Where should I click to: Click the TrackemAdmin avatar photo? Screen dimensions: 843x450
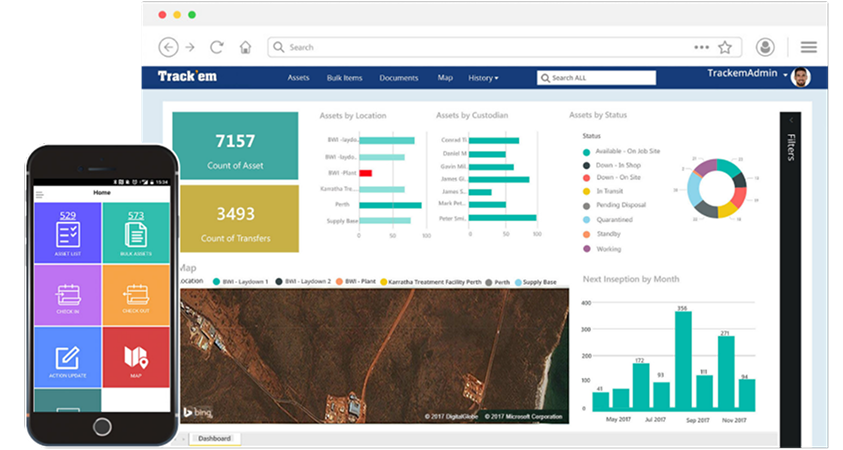[x=801, y=77]
